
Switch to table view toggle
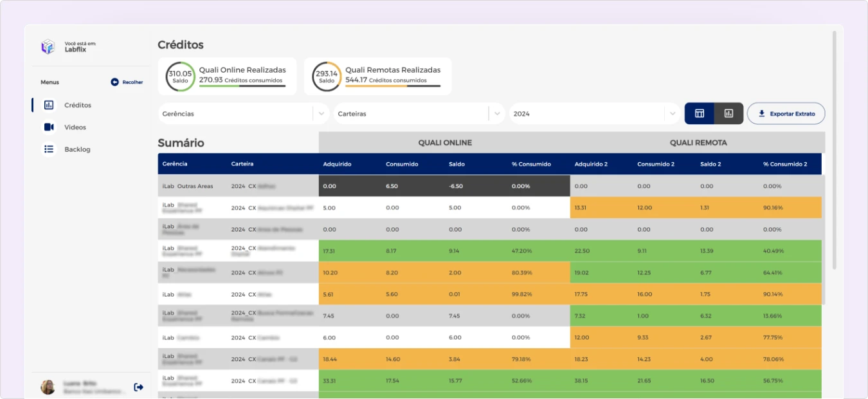[x=700, y=114]
